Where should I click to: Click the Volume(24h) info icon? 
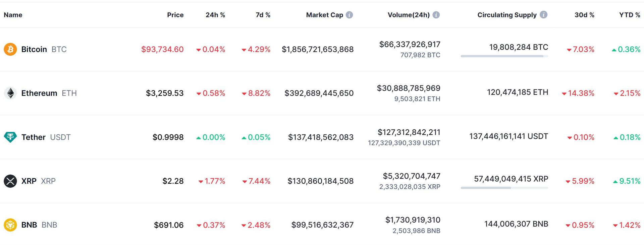coord(436,15)
